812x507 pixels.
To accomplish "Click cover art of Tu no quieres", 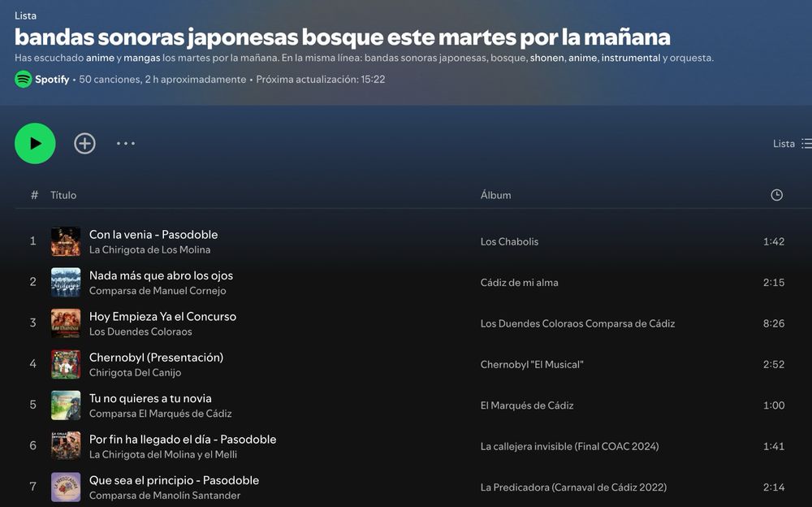I will (66, 405).
